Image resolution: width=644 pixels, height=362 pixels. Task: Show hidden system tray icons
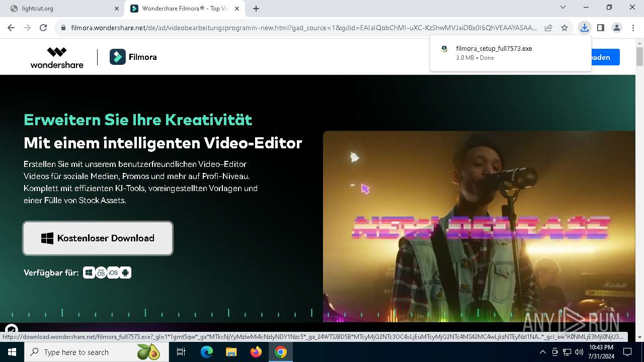[x=542, y=352]
